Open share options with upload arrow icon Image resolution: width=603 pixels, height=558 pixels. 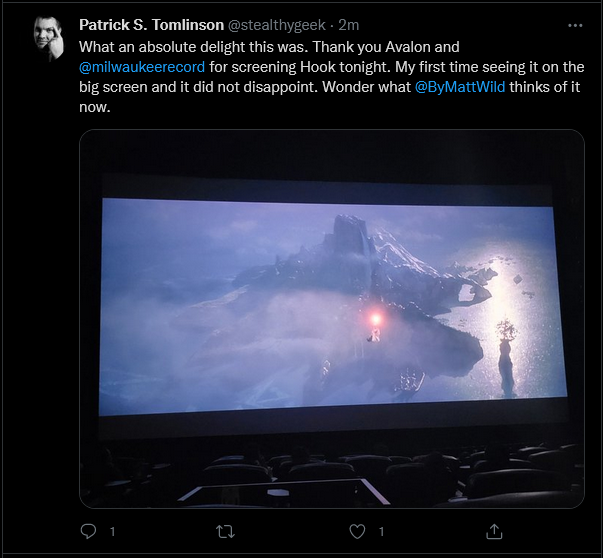pyautogui.click(x=494, y=531)
